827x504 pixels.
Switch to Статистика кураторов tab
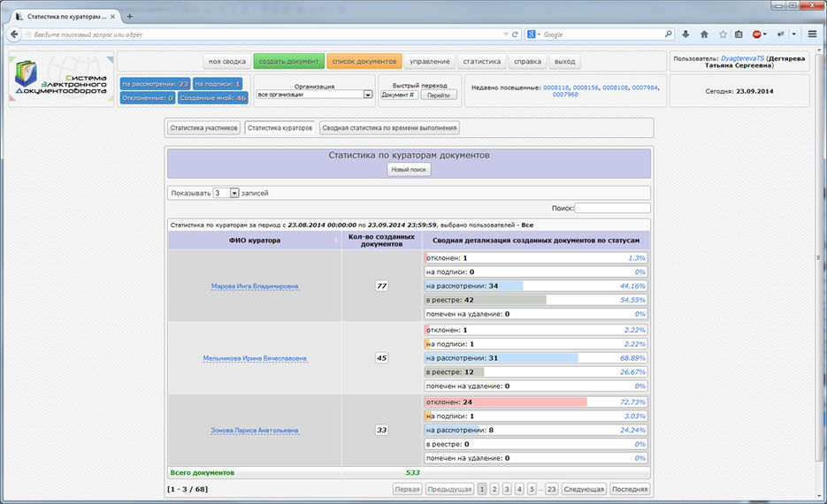[279, 127]
